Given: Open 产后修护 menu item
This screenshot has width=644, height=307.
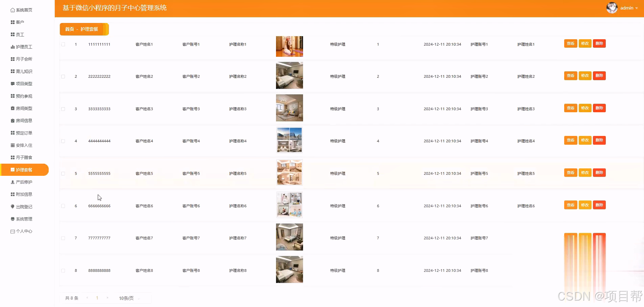Looking at the screenshot, I should click(x=24, y=182).
